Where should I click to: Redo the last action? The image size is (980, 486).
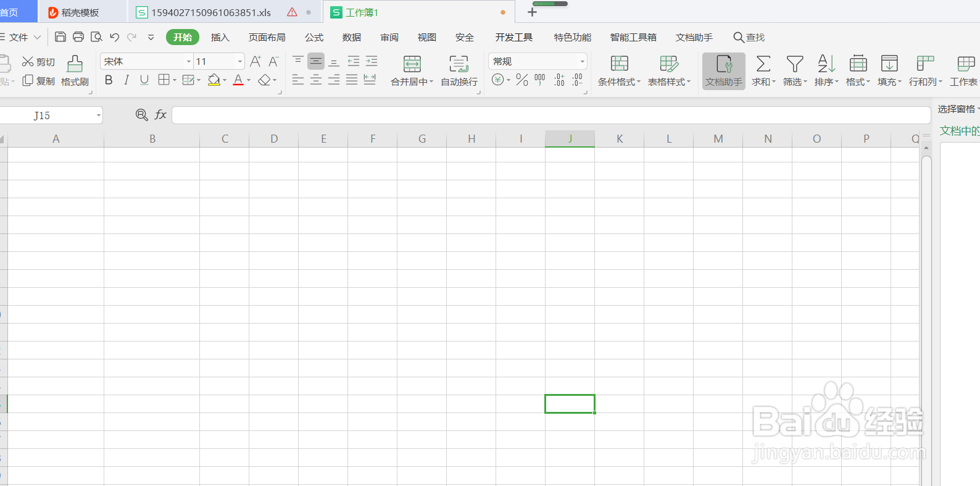pyautogui.click(x=131, y=37)
